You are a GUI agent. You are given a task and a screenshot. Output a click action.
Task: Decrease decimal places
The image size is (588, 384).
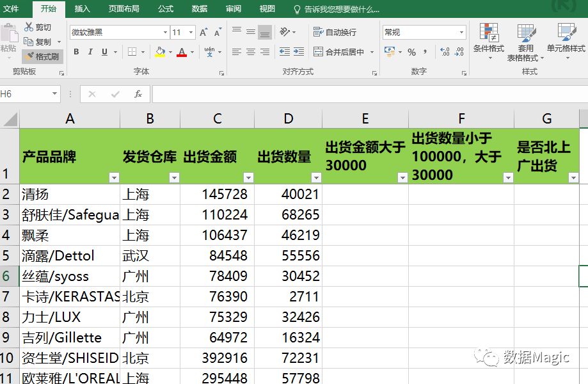coord(459,52)
